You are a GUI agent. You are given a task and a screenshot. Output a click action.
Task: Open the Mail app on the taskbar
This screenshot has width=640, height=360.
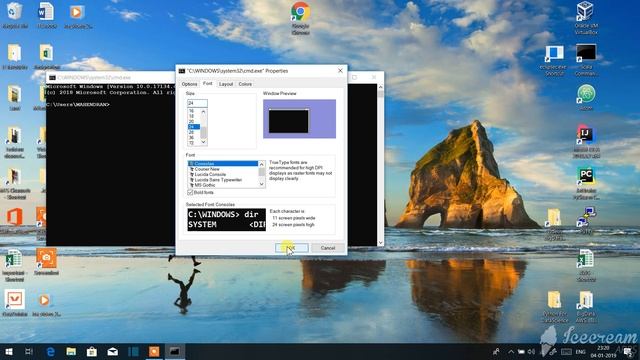(x=113, y=351)
